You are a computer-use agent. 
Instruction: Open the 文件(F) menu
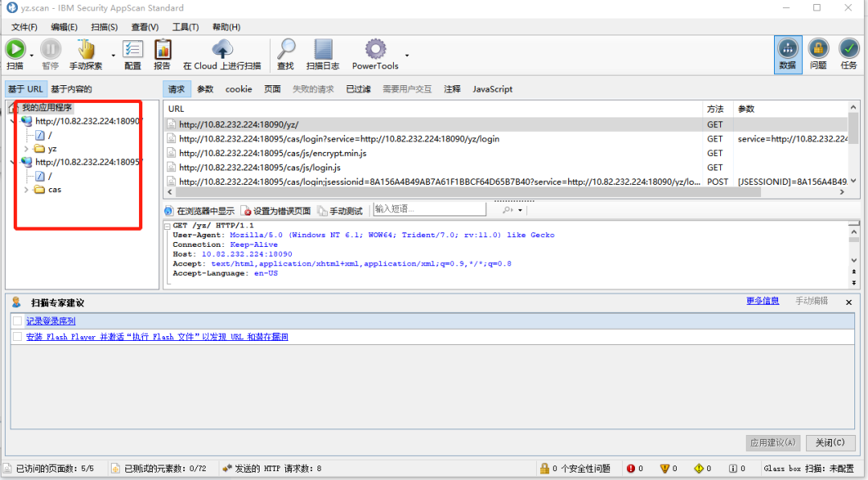[x=24, y=27]
